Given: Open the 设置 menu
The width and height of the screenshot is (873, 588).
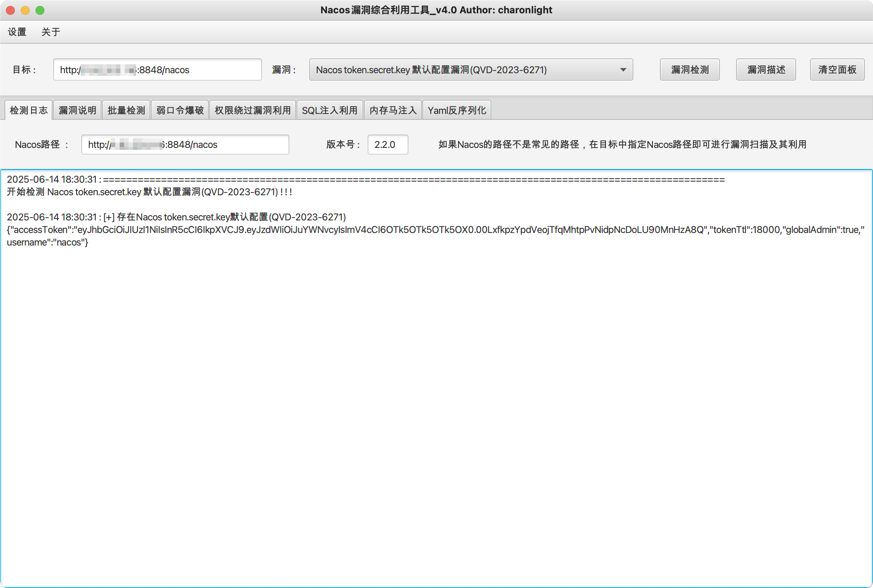Looking at the screenshot, I should coord(17,32).
